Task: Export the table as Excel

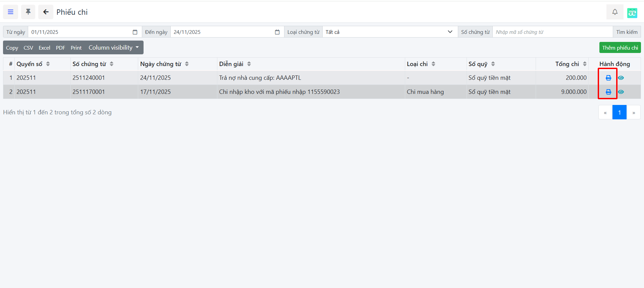Action: pyautogui.click(x=44, y=48)
